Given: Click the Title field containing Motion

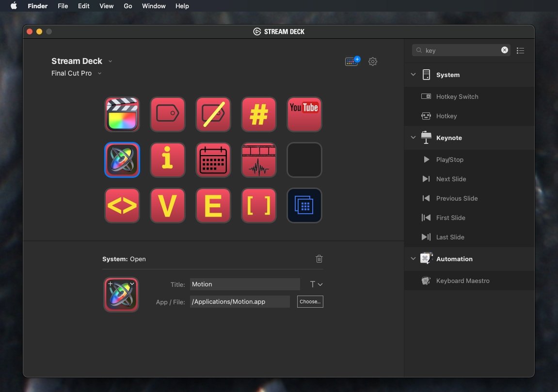Looking at the screenshot, I should pos(245,284).
